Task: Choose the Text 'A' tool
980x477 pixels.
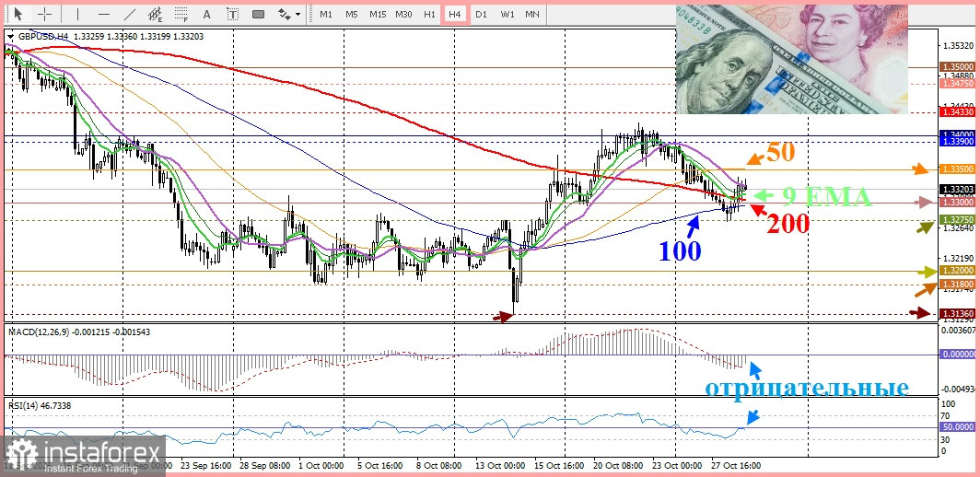Action: point(207,14)
